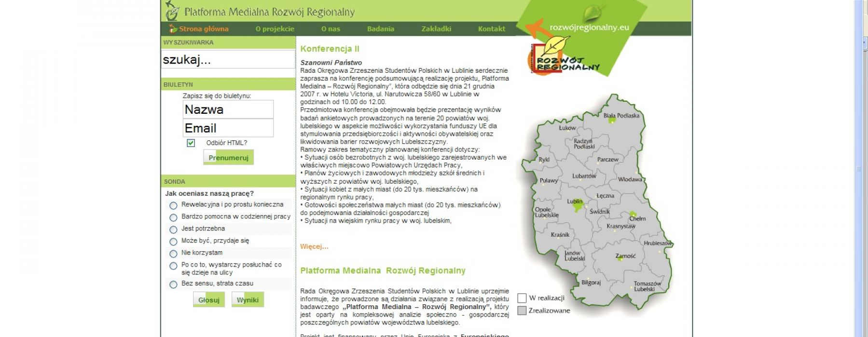This screenshot has width=868, height=337.
Task: Click the Głosuj vote button
Action: [x=209, y=300]
